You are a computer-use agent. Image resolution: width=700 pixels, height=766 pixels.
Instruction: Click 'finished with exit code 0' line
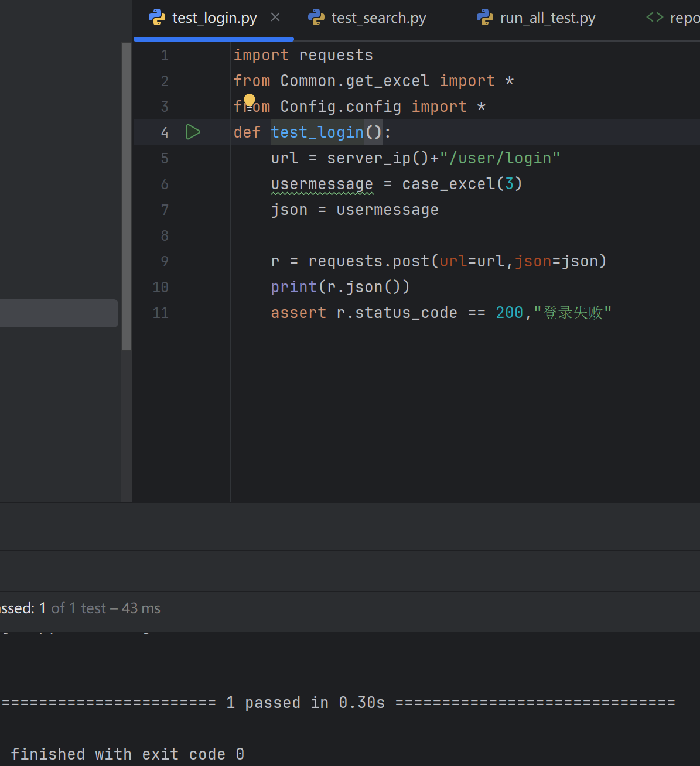128,754
